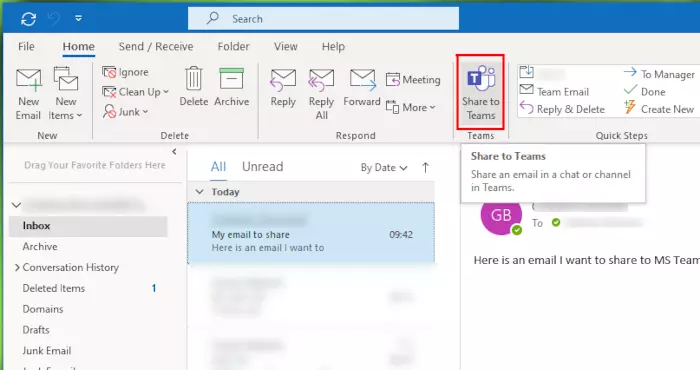Delete the selected email with trash icon
Image resolution: width=700 pixels, height=370 pixels.
click(x=194, y=87)
